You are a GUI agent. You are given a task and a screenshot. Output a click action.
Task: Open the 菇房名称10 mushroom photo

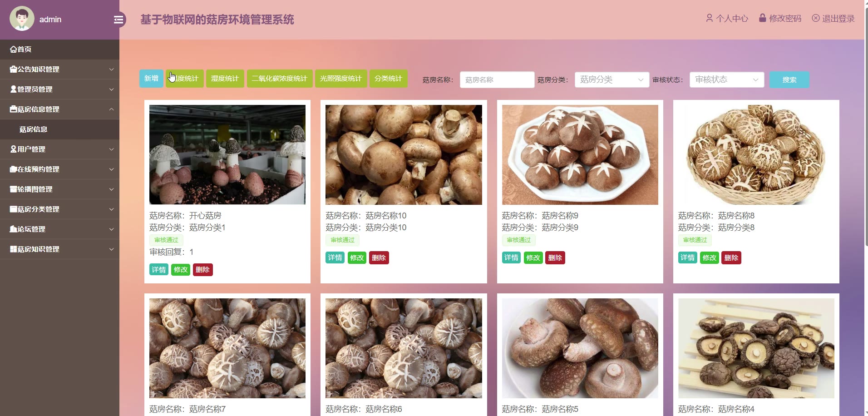[404, 155]
